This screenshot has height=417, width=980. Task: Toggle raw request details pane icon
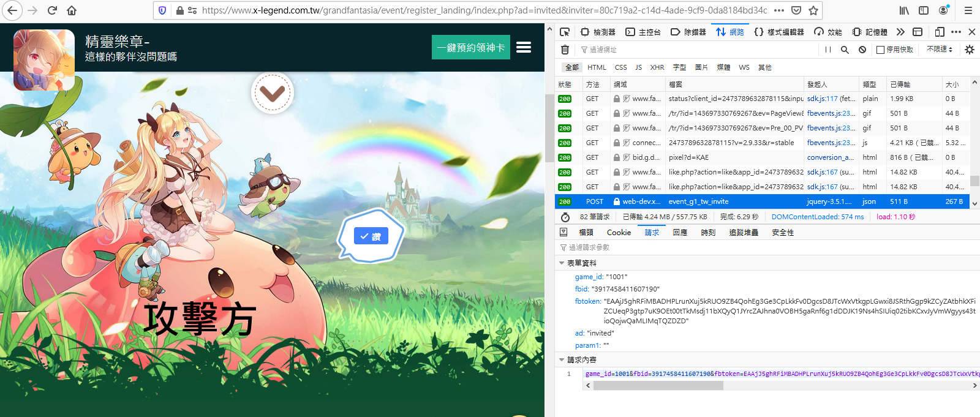click(x=563, y=232)
